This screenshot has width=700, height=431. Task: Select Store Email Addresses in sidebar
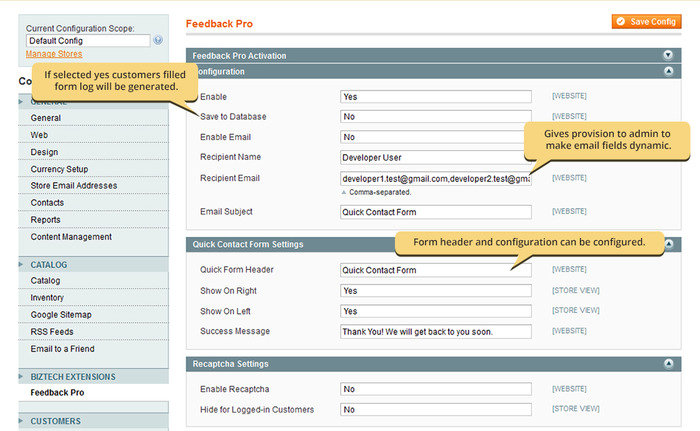coord(74,186)
